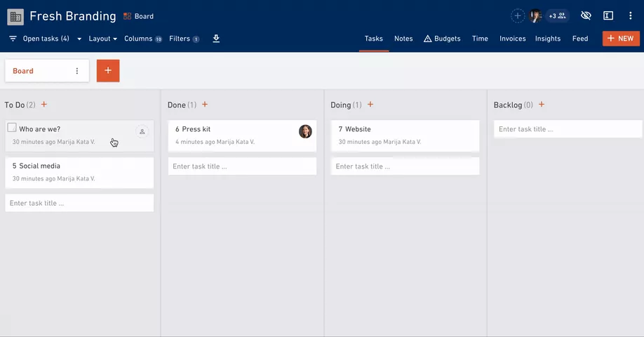
Task: Click the To Do task title input
Action: [x=79, y=203]
